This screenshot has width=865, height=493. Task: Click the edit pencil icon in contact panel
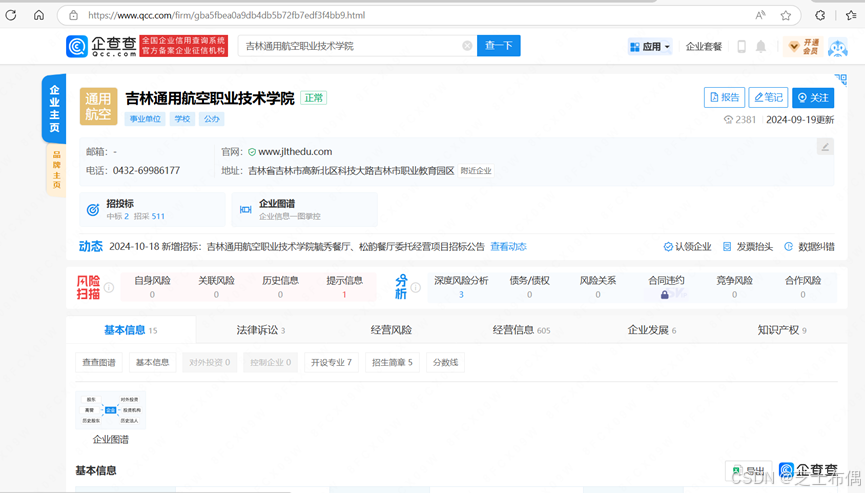pos(825,147)
